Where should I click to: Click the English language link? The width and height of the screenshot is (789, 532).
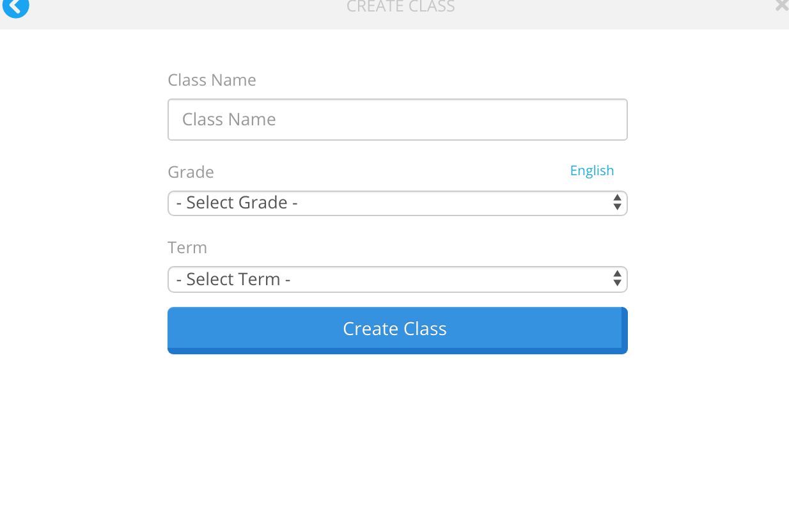[x=592, y=171]
